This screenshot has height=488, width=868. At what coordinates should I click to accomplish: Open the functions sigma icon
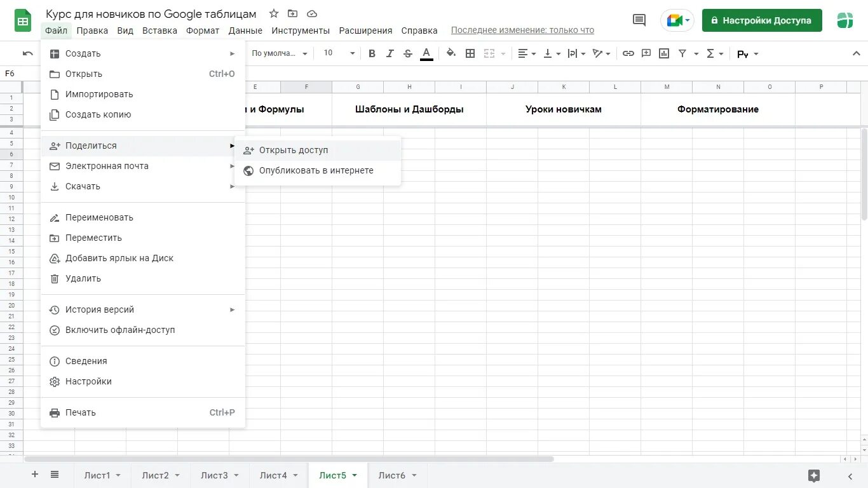click(710, 53)
